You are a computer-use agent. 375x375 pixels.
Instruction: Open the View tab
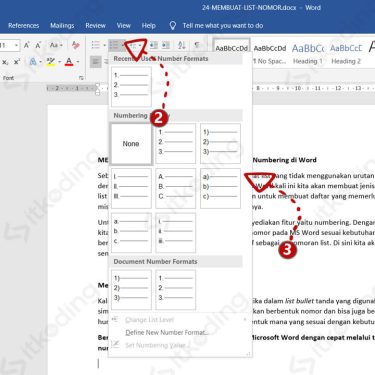[x=123, y=26]
